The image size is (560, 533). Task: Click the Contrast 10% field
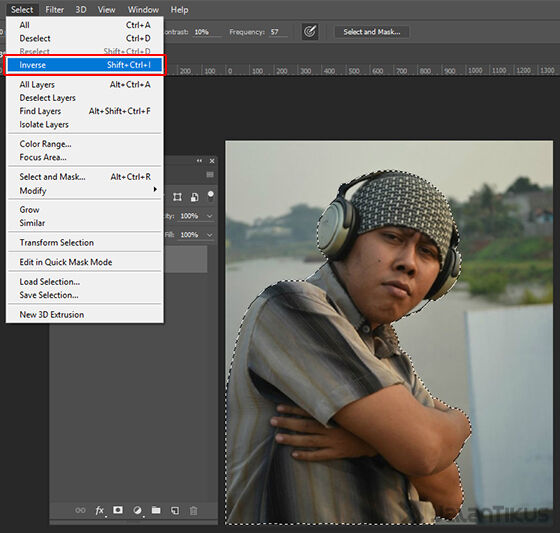206,32
